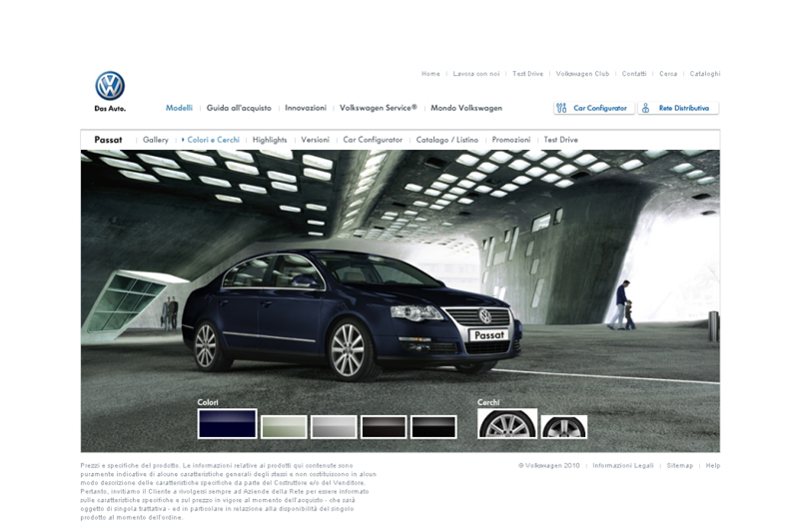Select the black colour swatch
The width and height of the screenshot is (799, 532).
(433, 427)
